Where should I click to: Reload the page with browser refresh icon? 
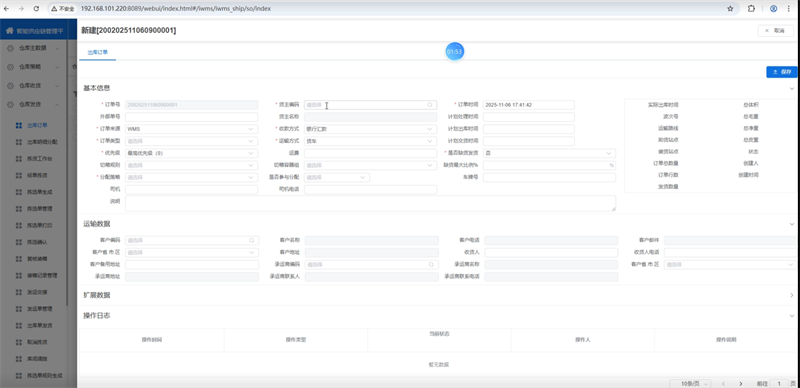point(36,9)
